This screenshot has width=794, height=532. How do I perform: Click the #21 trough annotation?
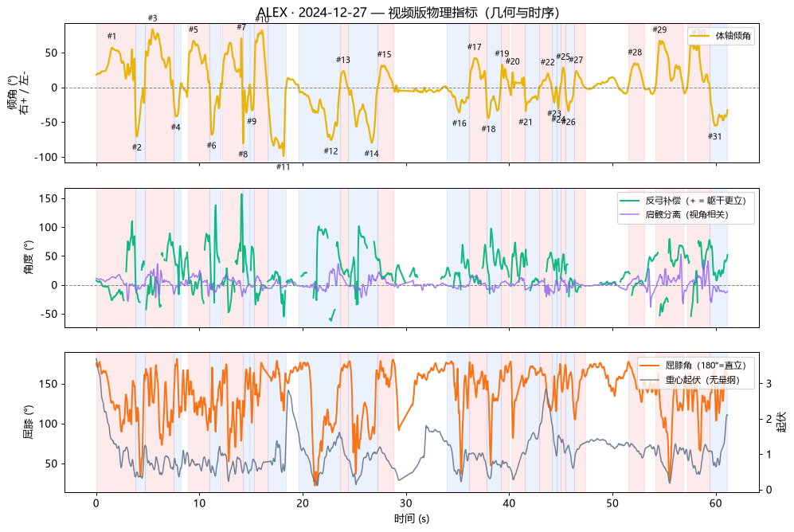click(526, 122)
